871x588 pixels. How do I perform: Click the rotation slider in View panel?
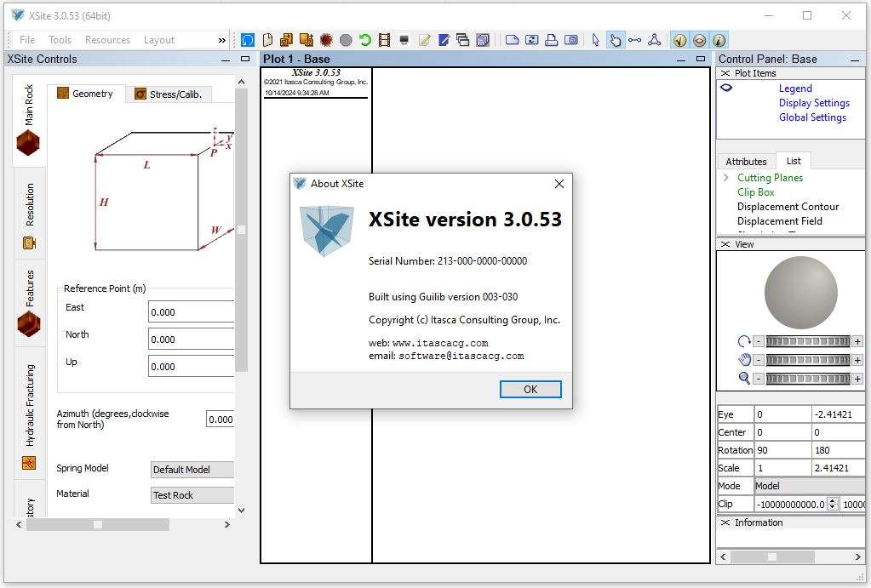[807, 341]
